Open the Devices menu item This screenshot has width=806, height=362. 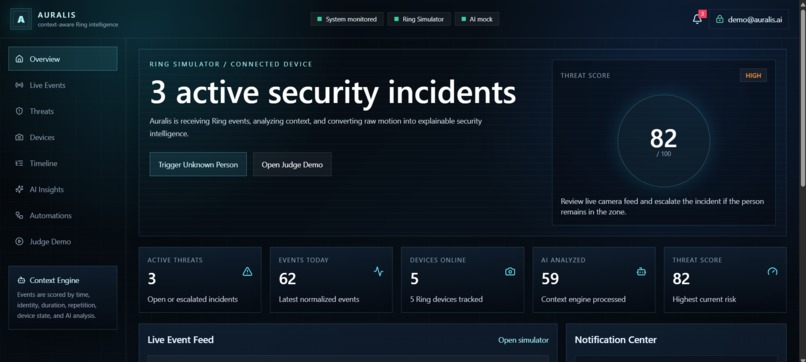point(63,137)
